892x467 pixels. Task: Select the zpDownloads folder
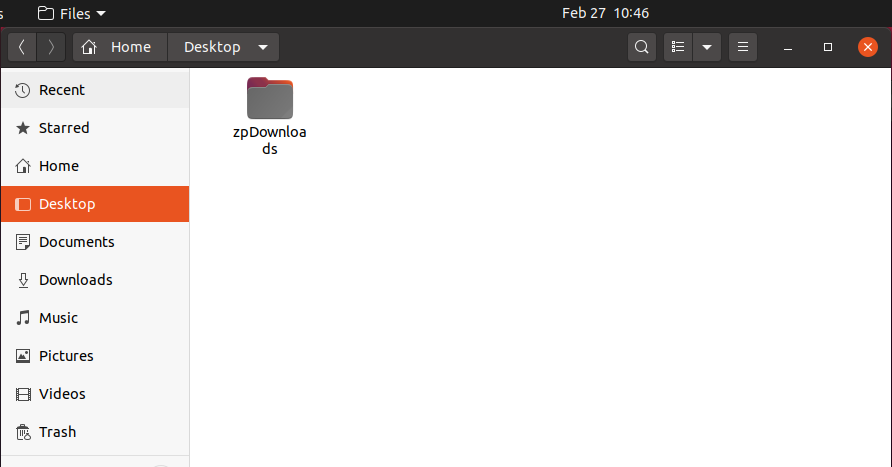[270, 117]
